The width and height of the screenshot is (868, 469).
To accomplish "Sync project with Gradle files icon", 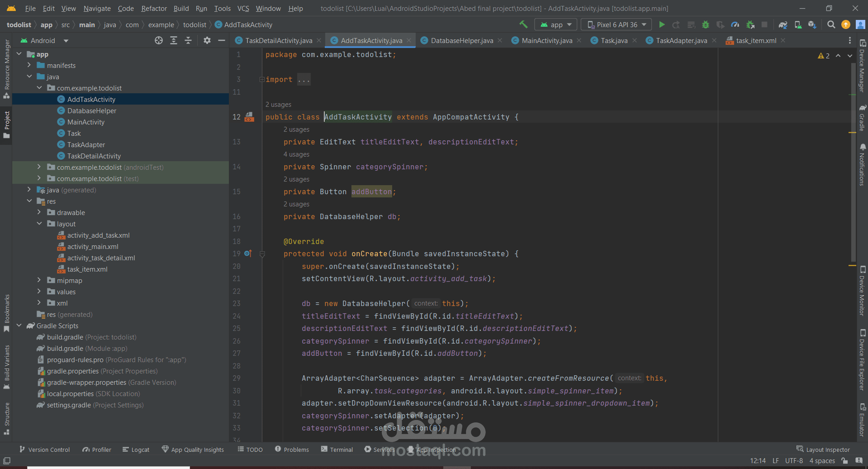I will 783,24.
